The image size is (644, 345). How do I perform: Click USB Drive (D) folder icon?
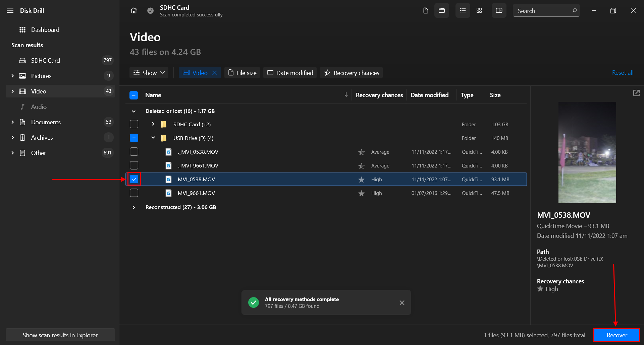[x=164, y=138]
